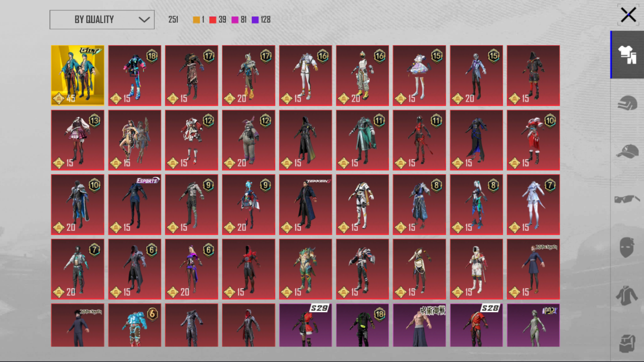Select the S28 season red outfit
Image resolution: width=644 pixels, height=362 pixels.
[x=476, y=325]
